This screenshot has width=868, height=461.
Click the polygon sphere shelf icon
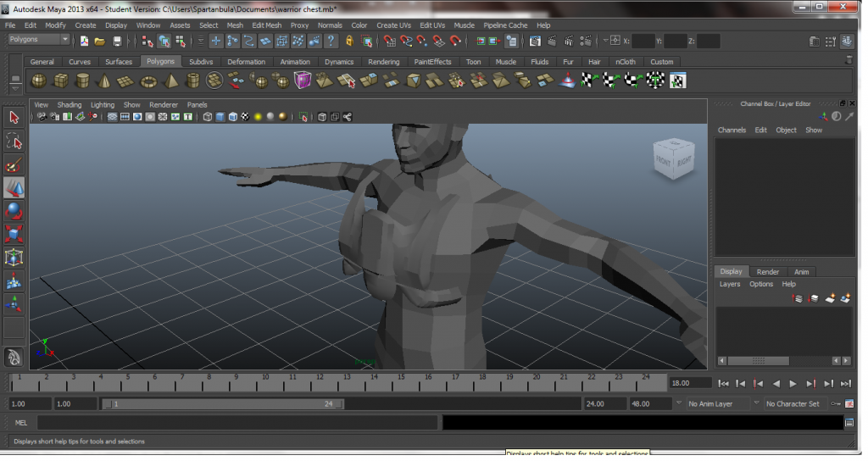coord(39,81)
